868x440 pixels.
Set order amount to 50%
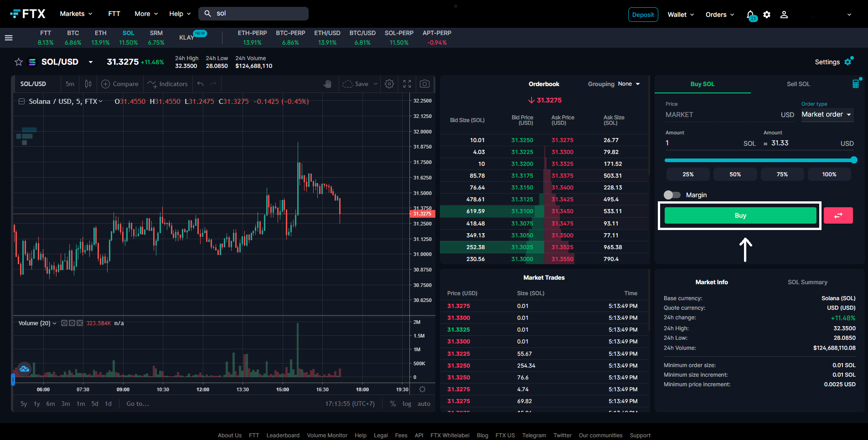[x=735, y=174]
